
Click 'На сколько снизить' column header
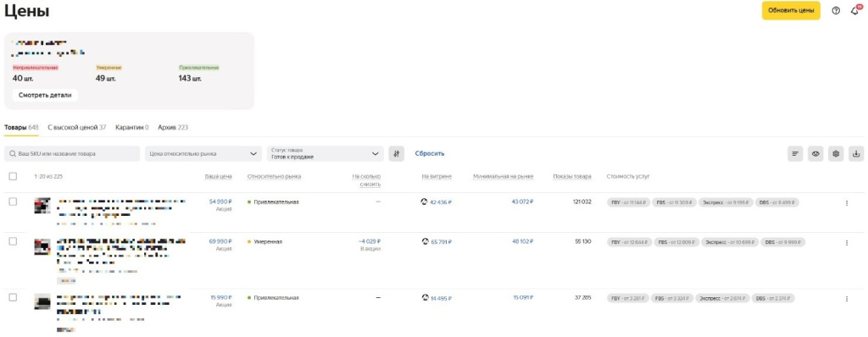click(366, 180)
